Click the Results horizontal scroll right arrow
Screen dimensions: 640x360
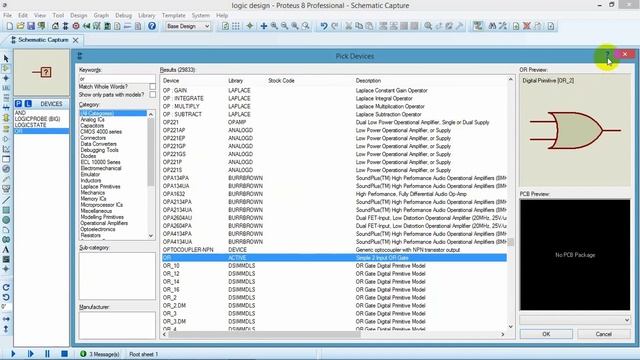point(503,334)
